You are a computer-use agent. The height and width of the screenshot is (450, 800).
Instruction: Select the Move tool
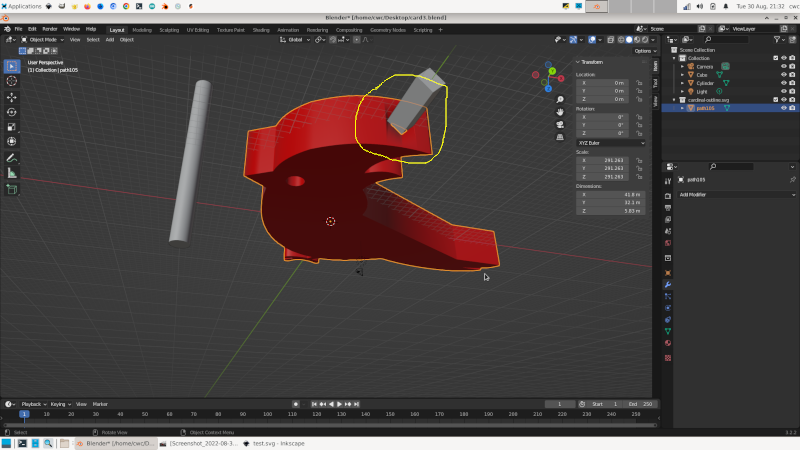tap(12, 97)
